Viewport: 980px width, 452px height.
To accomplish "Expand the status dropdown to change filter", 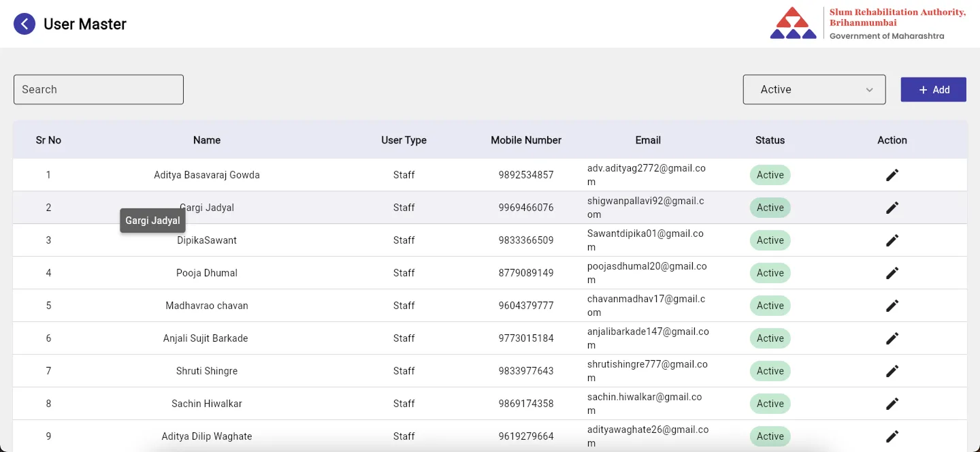I will pyautogui.click(x=814, y=89).
